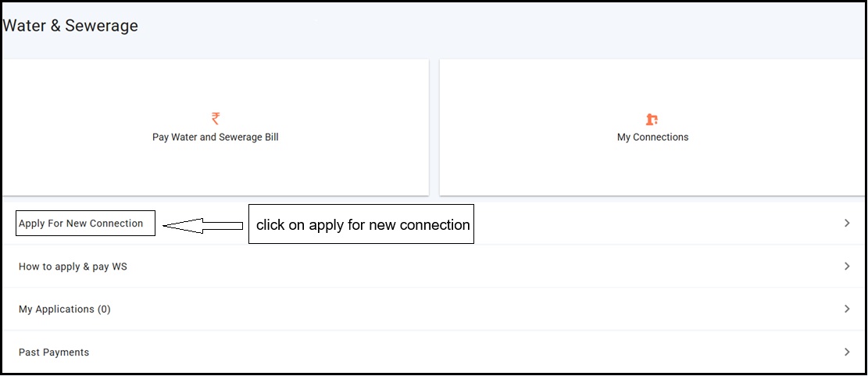
Task: Expand the Apply For New Connection chevron
Action: click(x=847, y=224)
